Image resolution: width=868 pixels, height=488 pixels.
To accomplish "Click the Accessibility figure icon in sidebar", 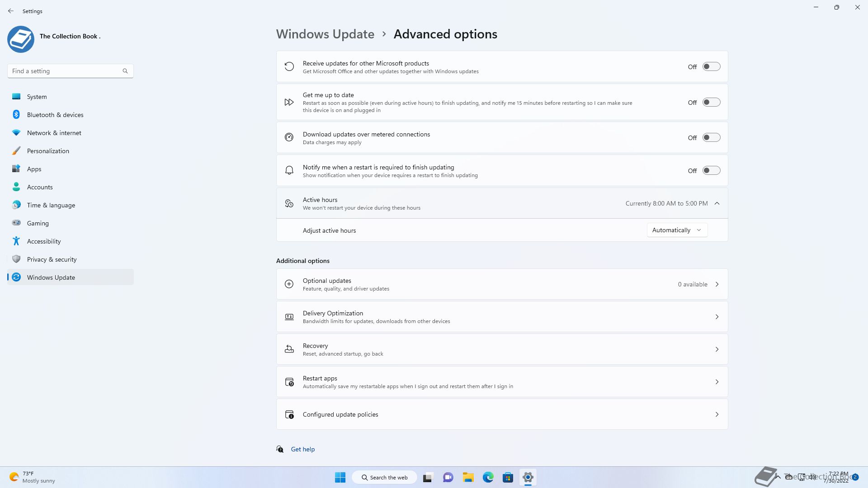I will coord(16,241).
